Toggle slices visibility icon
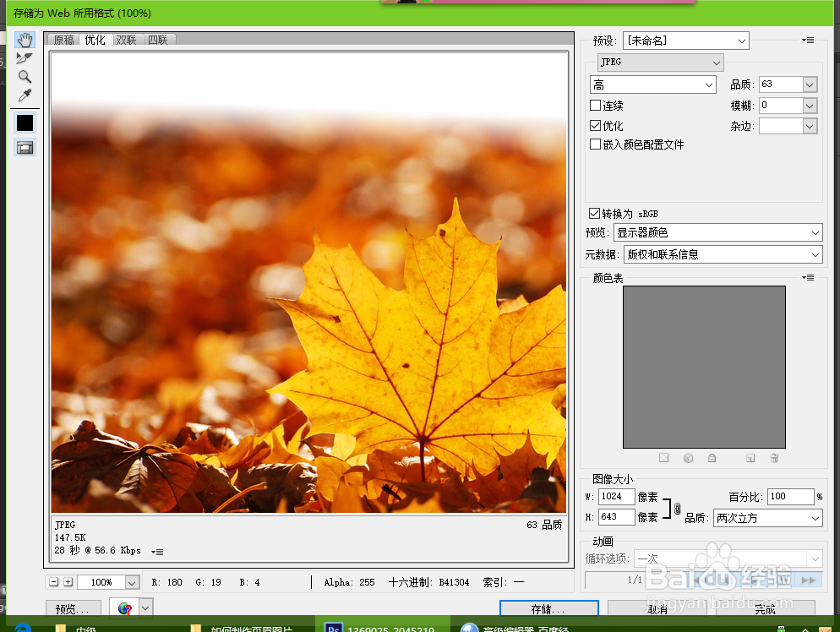The height and width of the screenshot is (632, 840). pyautogui.click(x=25, y=148)
